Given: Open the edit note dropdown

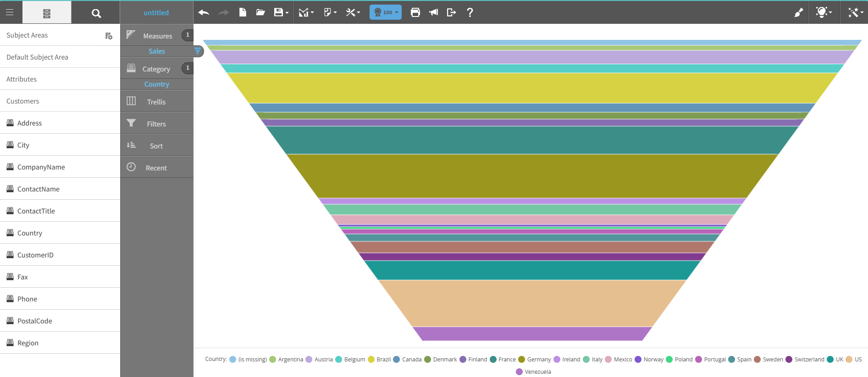Looking at the screenshot, I should [330, 12].
